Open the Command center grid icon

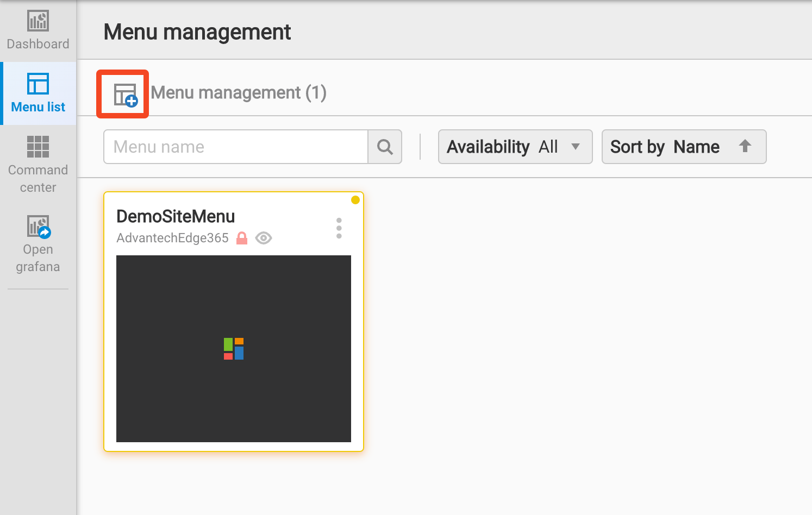pyautogui.click(x=38, y=147)
